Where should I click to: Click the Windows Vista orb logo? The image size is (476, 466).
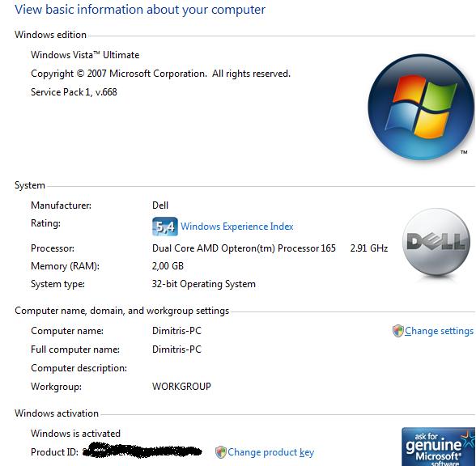point(421,107)
